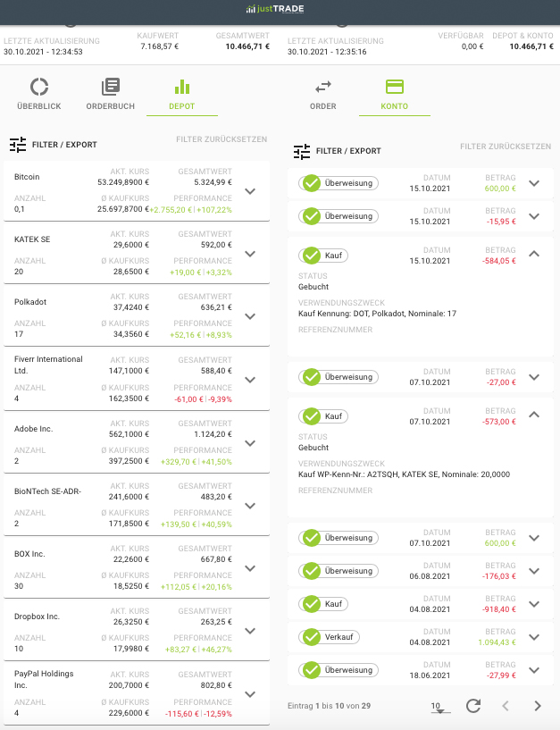Select the Depot bar chart icon
The image size is (560, 730).
click(182, 87)
